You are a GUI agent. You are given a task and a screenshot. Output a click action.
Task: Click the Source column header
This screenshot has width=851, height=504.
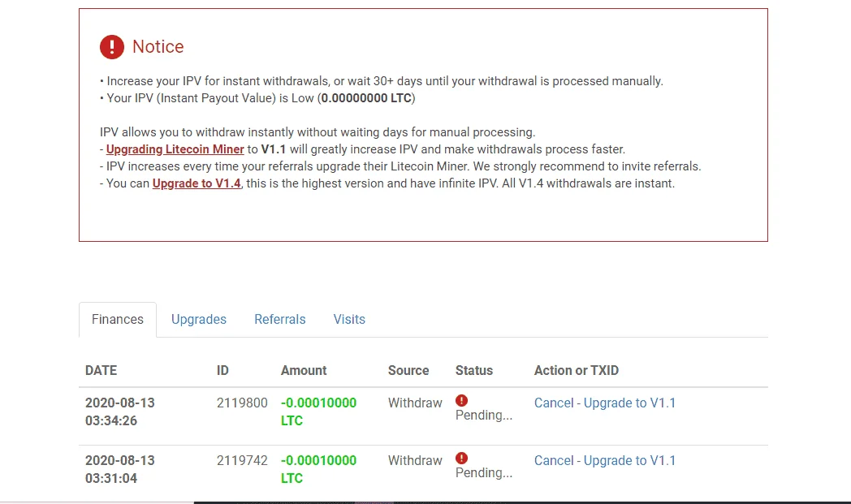(408, 371)
